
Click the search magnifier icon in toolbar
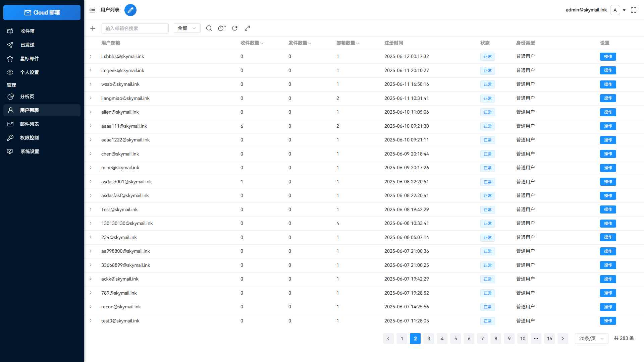pyautogui.click(x=209, y=28)
